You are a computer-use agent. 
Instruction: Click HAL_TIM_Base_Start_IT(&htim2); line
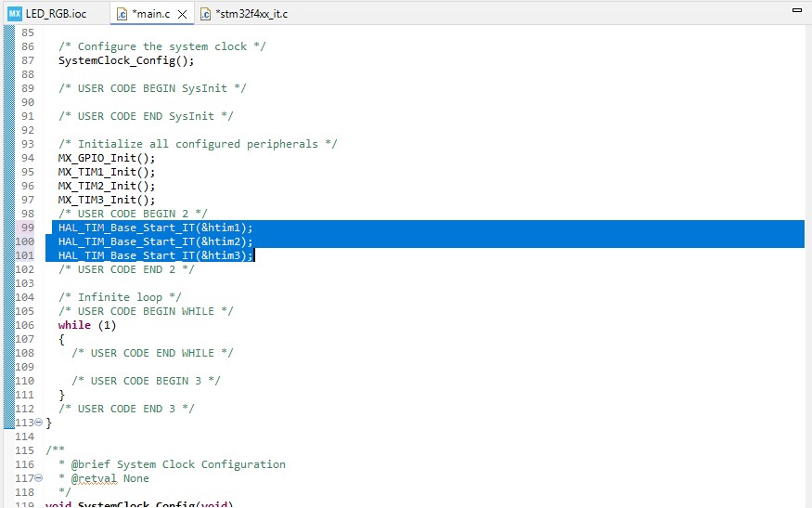point(155,241)
